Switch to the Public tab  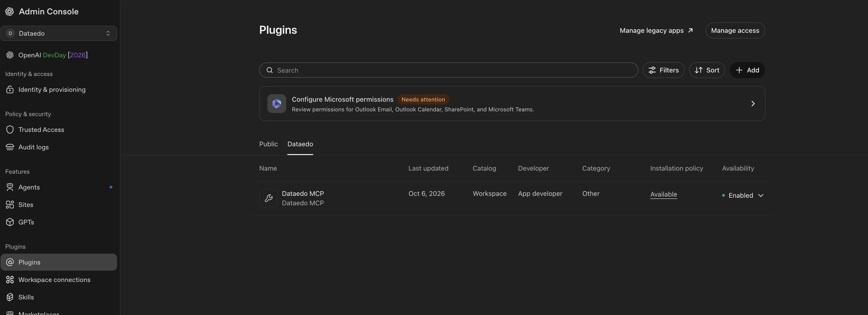click(268, 144)
